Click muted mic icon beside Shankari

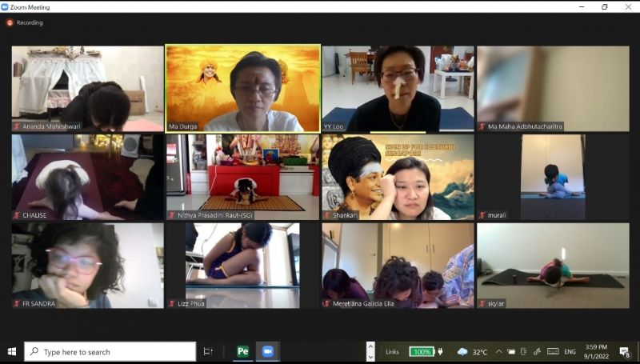[x=327, y=215]
